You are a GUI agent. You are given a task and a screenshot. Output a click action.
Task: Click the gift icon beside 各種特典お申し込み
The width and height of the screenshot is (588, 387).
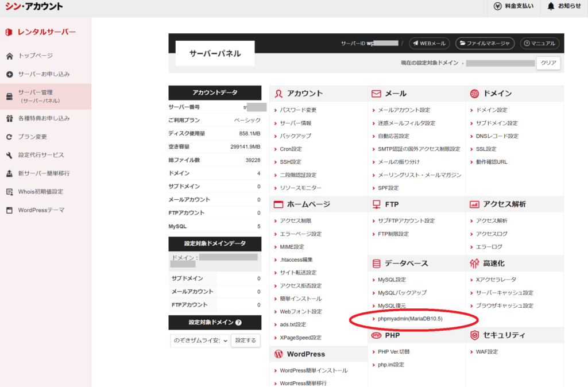[9, 119]
